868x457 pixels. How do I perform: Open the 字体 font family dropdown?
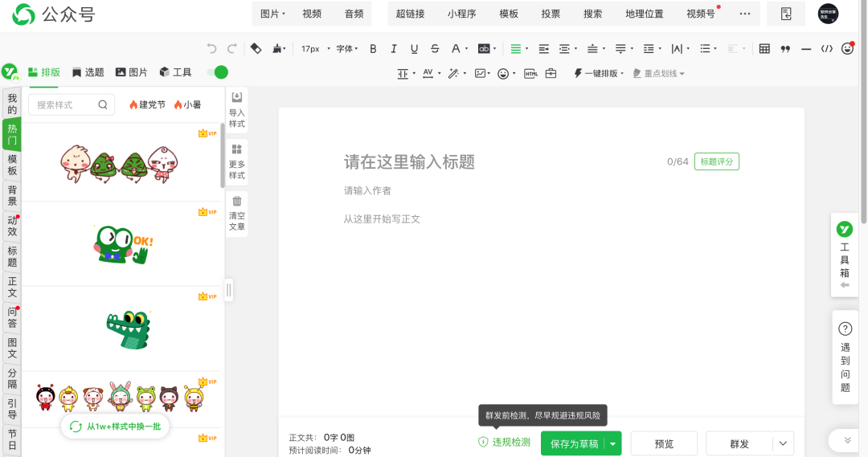(x=347, y=49)
